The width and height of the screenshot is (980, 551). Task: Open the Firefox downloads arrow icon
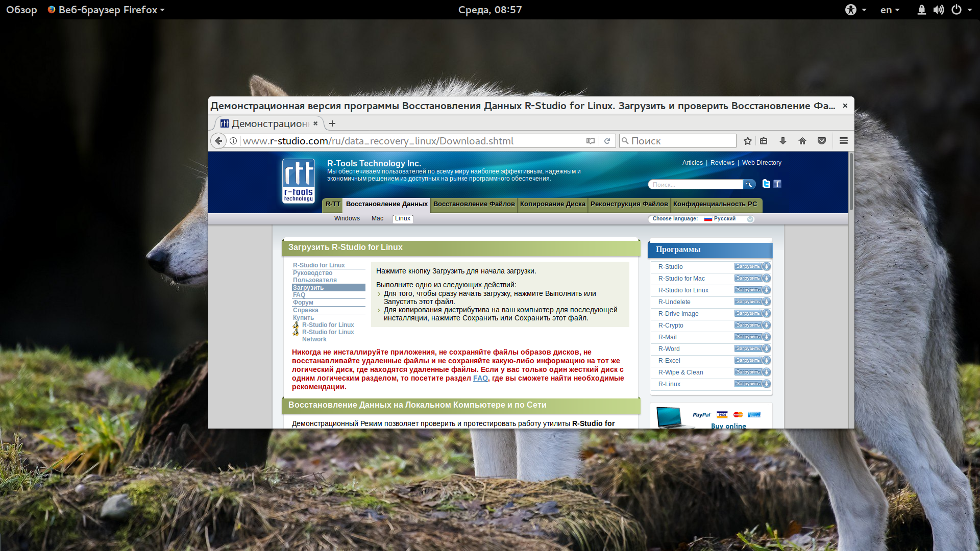(782, 141)
